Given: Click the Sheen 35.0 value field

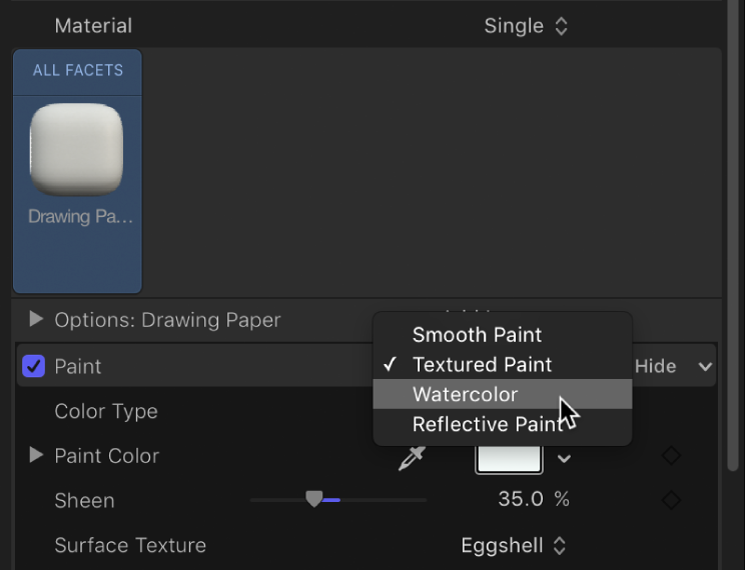Looking at the screenshot, I should point(521,499).
